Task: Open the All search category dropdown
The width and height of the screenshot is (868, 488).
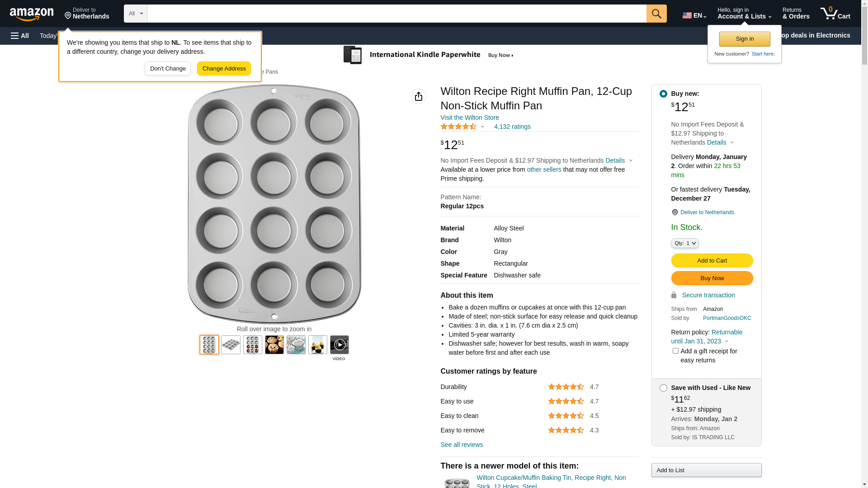Action: coord(135,14)
